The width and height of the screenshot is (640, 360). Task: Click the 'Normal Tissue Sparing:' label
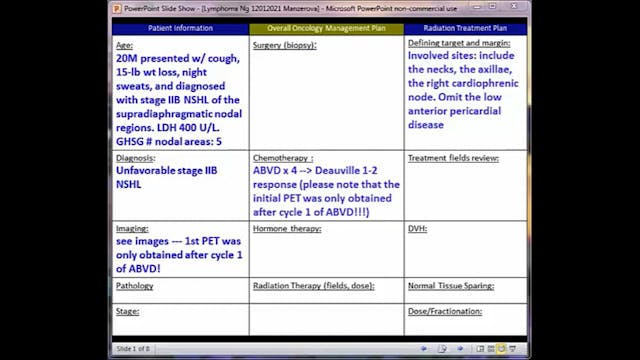click(x=451, y=286)
